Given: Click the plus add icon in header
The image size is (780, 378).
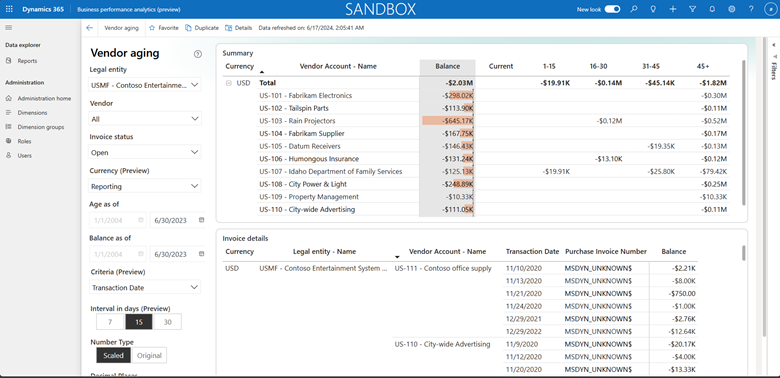Looking at the screenshot, I should point(673,9).
